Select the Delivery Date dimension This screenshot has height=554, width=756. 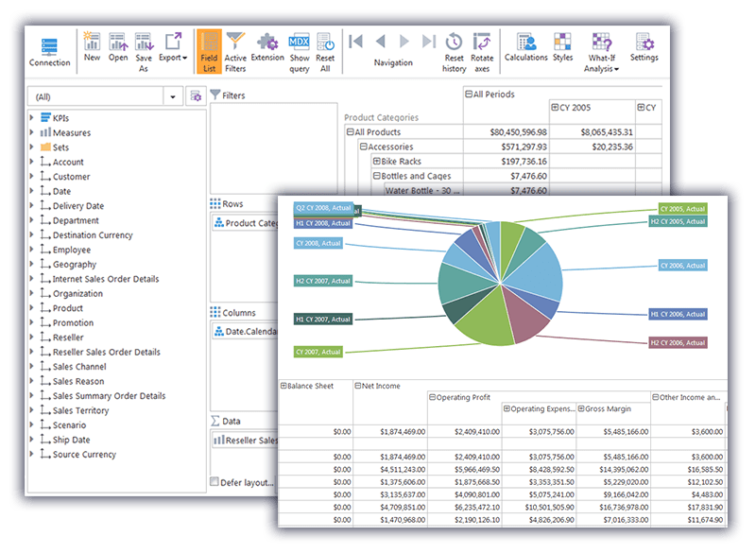click(78, 205)
